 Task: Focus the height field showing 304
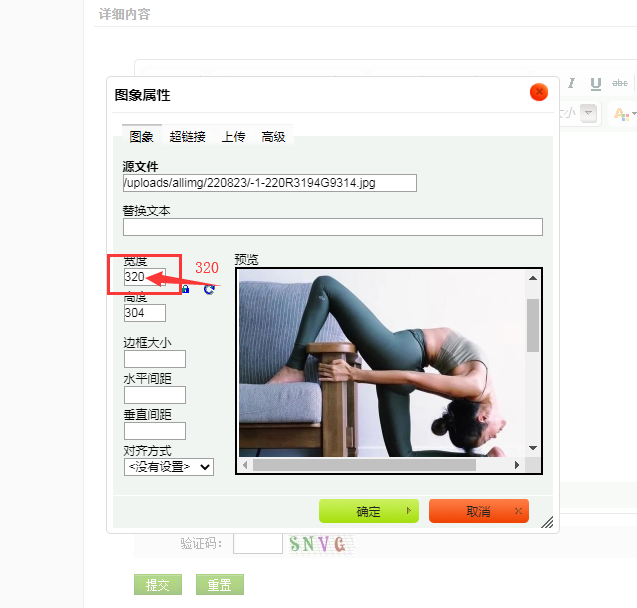(145, 313)
